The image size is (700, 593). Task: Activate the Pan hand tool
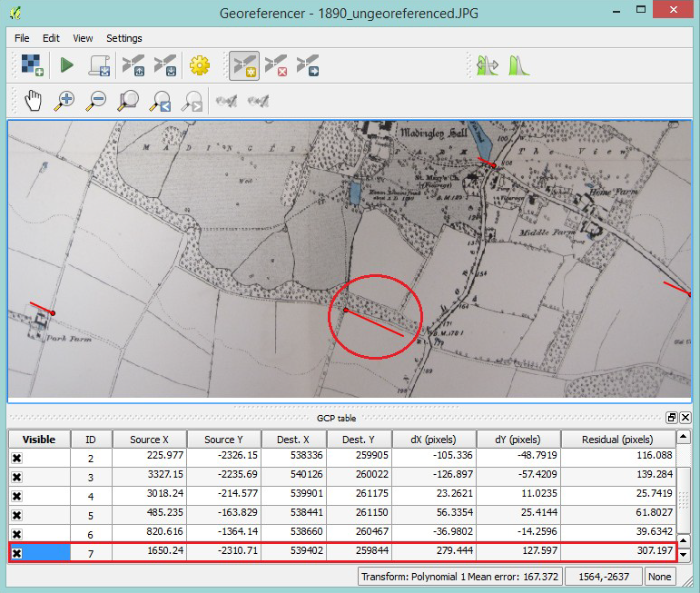click(34, 100)
